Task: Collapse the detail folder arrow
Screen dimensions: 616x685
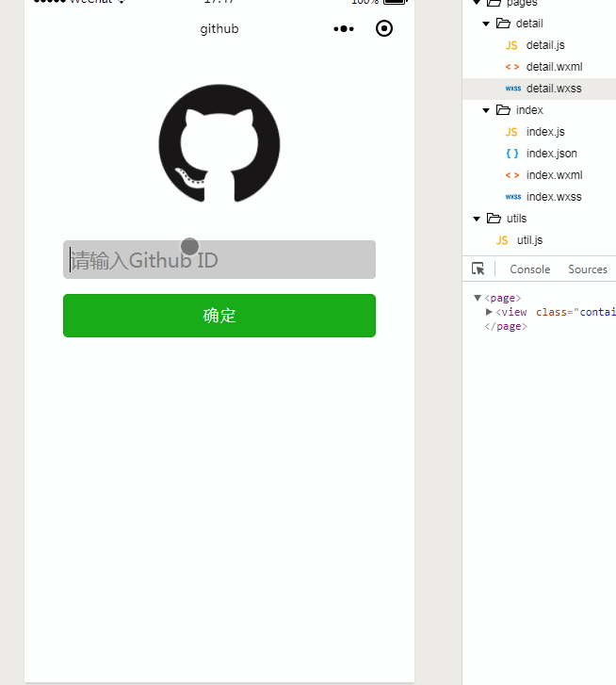Action: (x=486, y=24)
